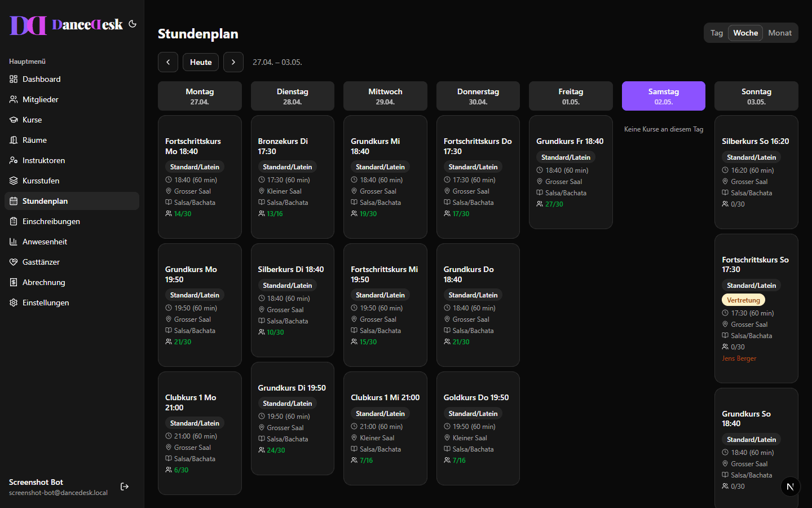Click the Gasttänzer heart icon
This screenshot has height=508, width=812.
tap(14, 262)
